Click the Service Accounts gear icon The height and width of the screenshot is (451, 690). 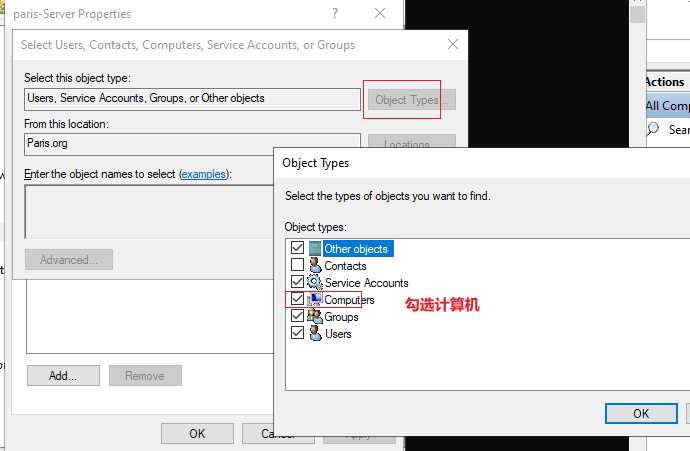click(315, 282)
